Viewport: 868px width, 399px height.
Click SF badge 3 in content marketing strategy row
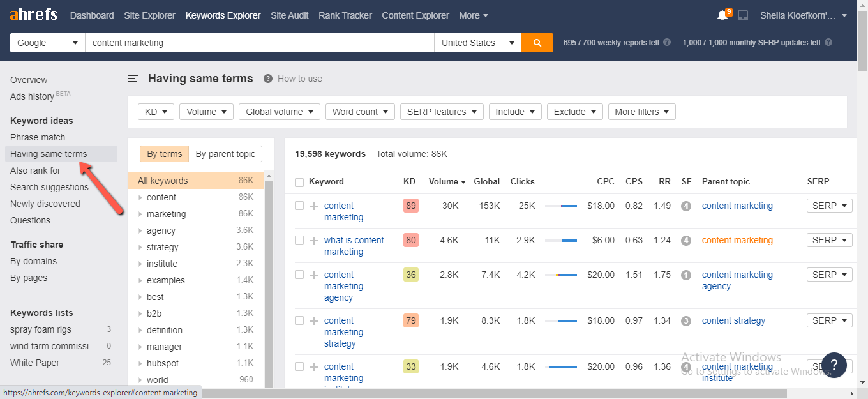[686, 321]
